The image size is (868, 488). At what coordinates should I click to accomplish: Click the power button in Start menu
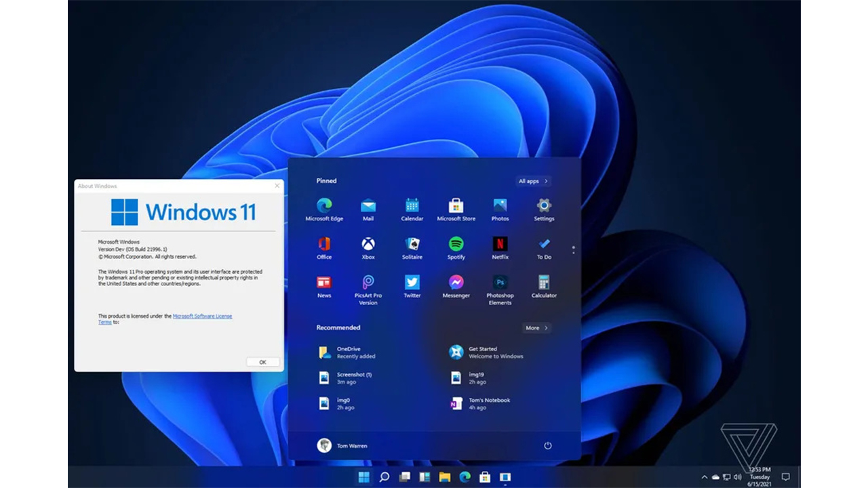(x=548, y=445)
